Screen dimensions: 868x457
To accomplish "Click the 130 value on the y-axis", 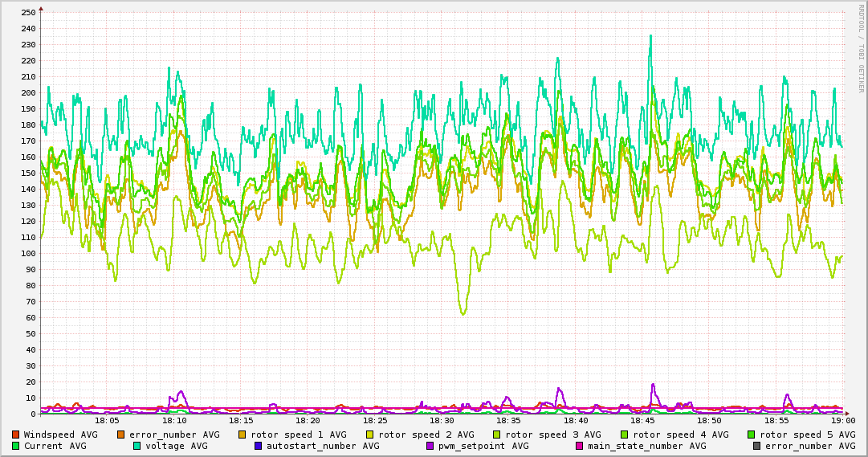I will [x=27, y=205].
